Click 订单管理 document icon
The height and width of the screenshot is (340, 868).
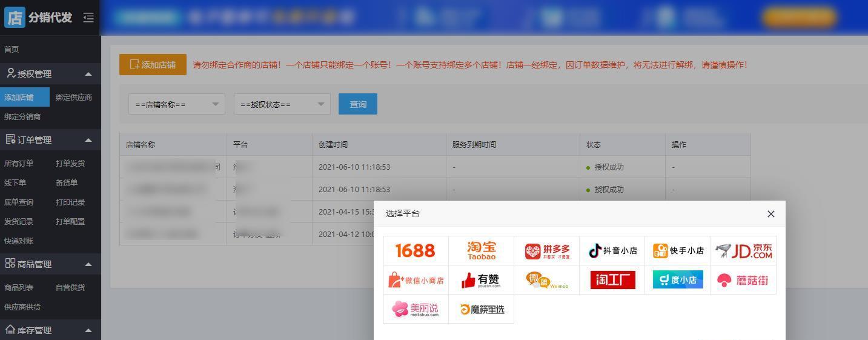tap(10, 139)
